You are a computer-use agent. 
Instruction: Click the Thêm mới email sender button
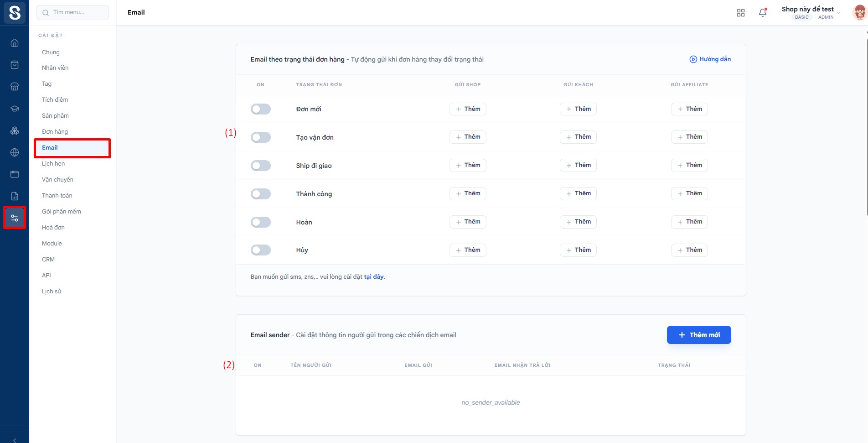(x=699, y=335)
